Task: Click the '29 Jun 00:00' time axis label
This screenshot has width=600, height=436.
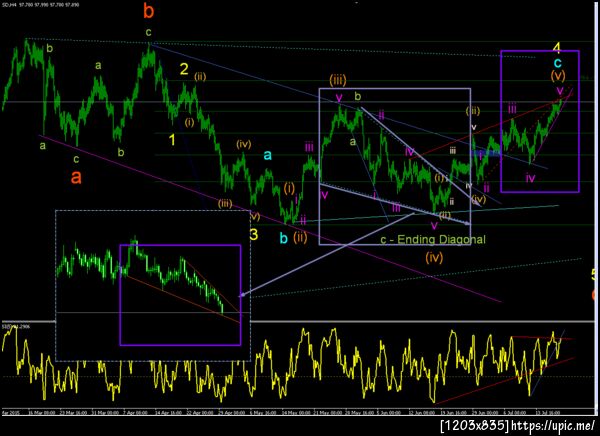Action: 485,413
